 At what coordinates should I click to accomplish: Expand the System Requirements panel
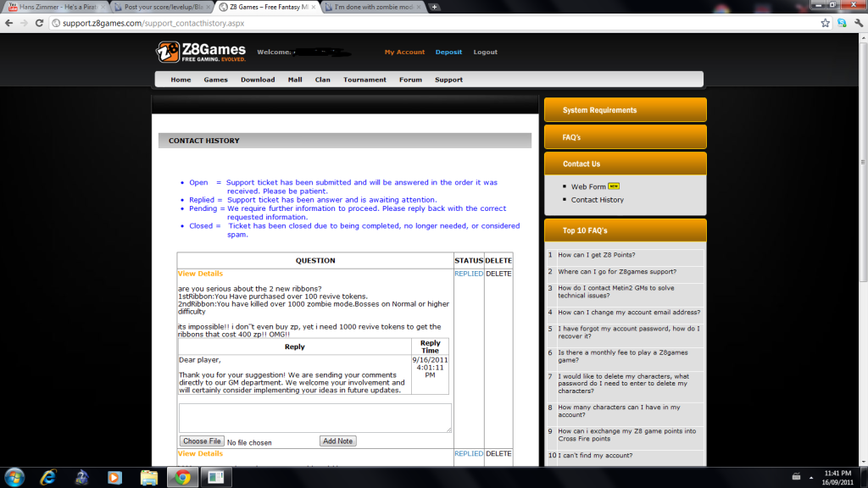(x=625, y=110)
